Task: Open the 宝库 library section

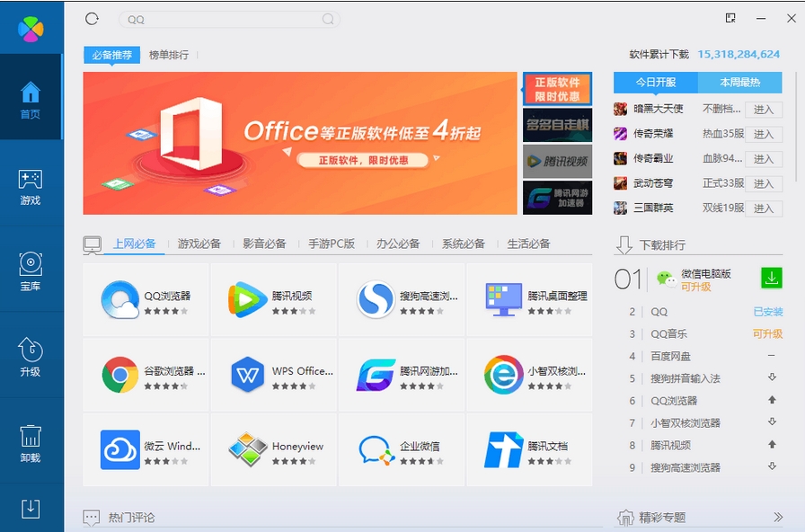Action: coord(31,271)
